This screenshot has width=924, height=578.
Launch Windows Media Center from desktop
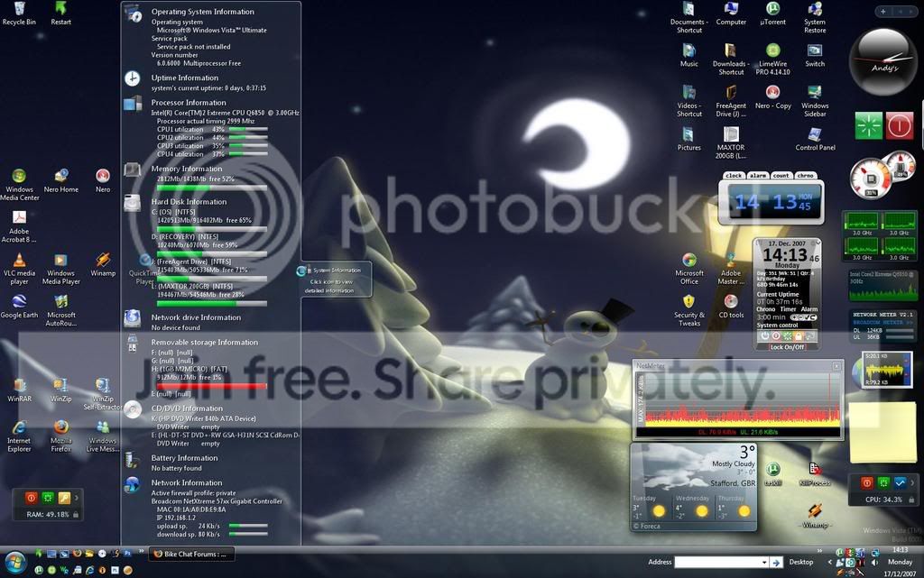click(x=19, y=185)
